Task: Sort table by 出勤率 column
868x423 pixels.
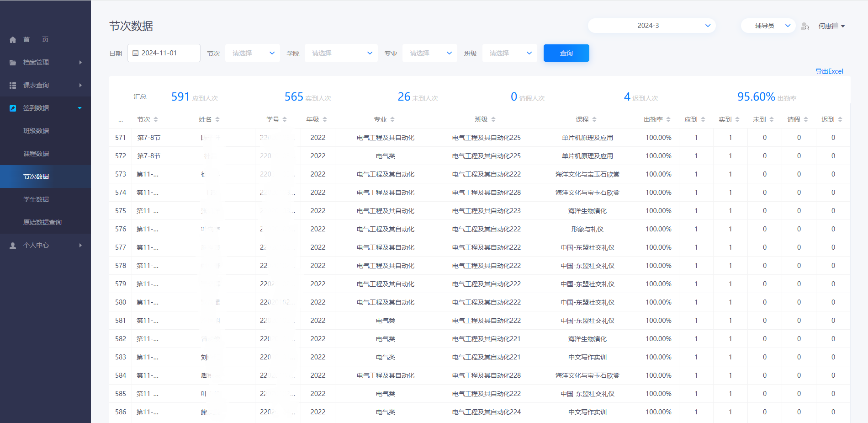Action: [x=668, y=119]
